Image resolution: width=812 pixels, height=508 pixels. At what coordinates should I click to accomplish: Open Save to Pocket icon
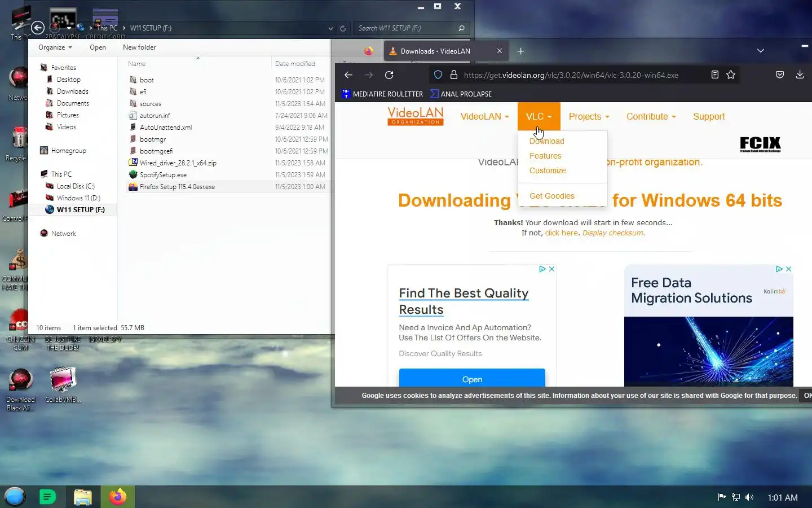click(x=780, y=75)
